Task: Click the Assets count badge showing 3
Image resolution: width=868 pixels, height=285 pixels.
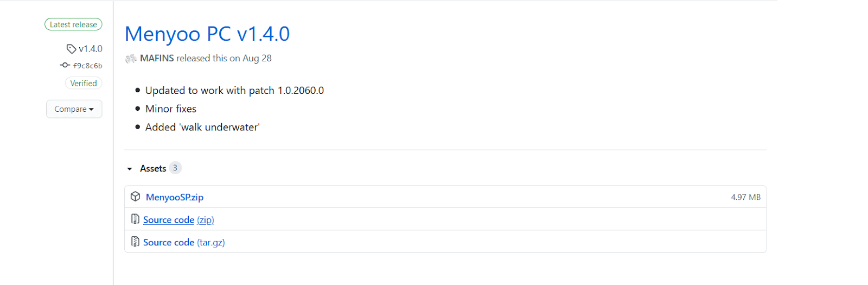Action: (175, 168)
